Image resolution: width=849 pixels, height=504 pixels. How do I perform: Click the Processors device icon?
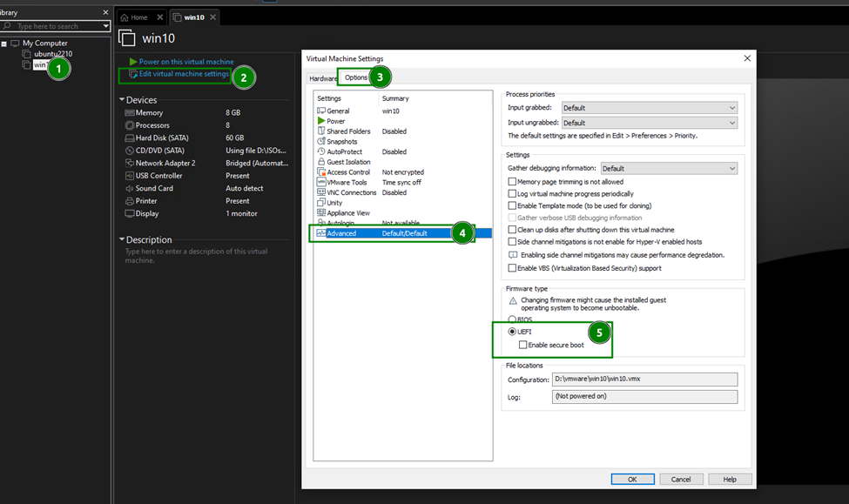point(130,125)
